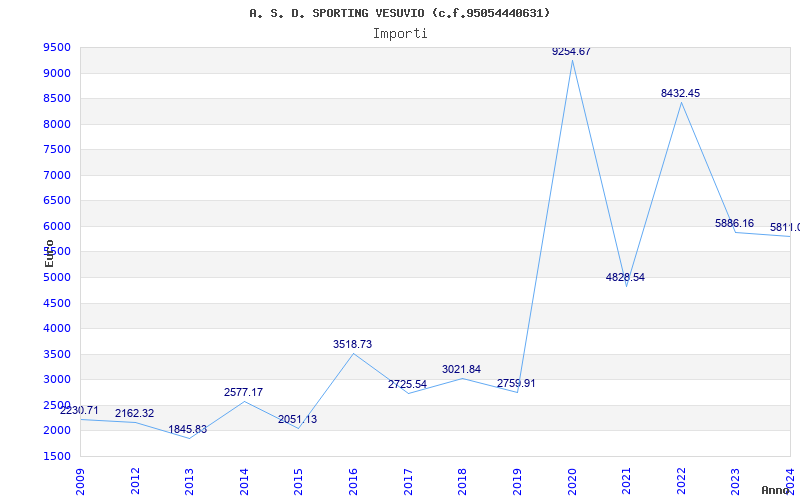Click the 7000 y-axis tick label

point(57,176)
